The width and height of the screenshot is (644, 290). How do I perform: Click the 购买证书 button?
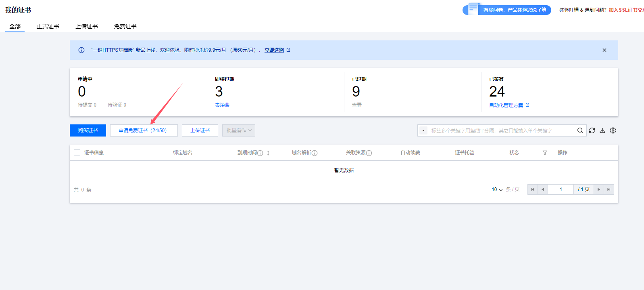(x=88, y=130)
